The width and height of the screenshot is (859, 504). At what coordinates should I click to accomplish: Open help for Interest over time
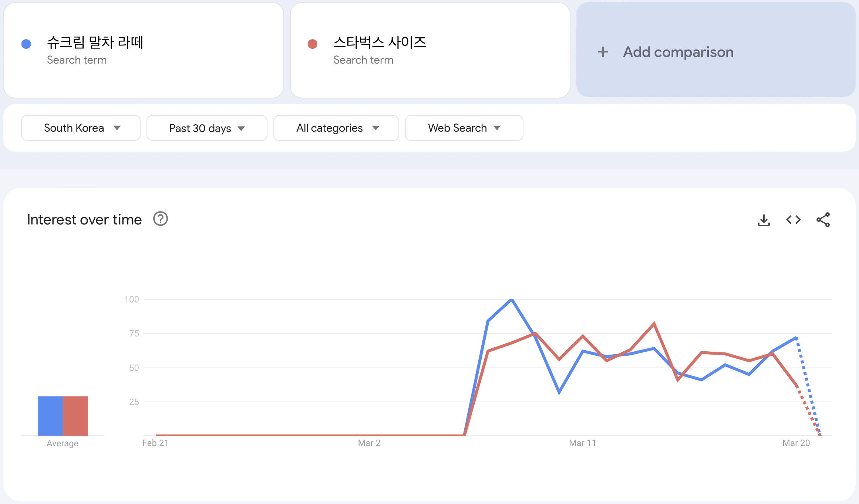pyautogui.click(x=161, y=219)
